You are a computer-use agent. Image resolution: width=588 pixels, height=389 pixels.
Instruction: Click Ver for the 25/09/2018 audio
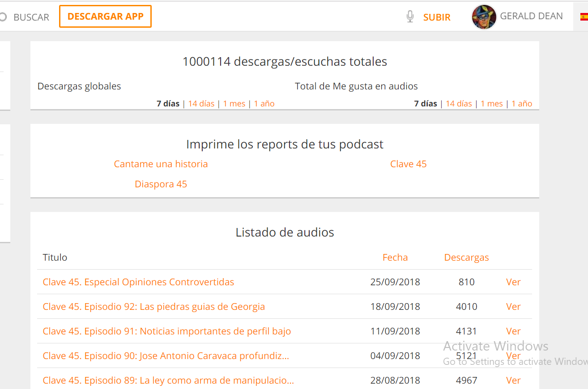513,282
